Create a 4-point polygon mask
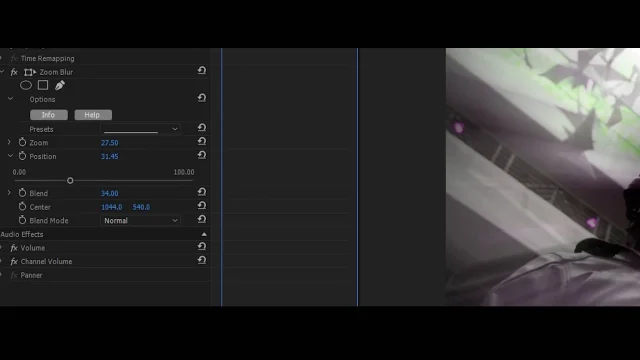 click(x=43, y=85)
